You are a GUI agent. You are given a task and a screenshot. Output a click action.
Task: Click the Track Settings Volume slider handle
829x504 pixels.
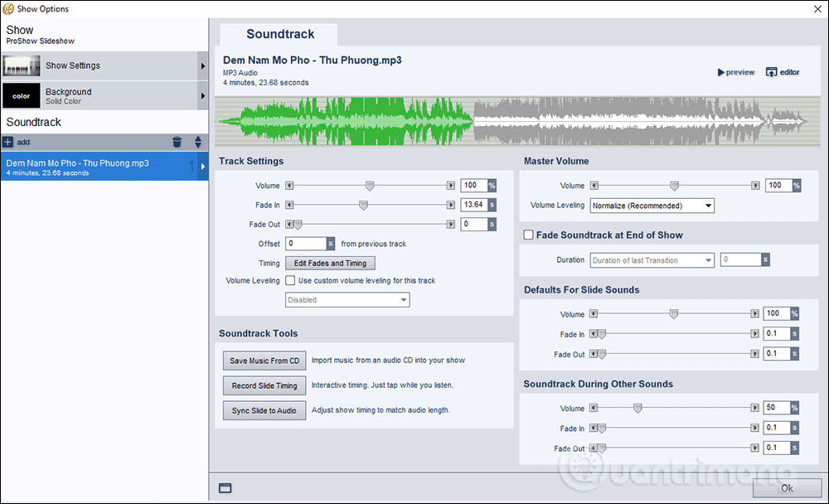coord(370,186)
